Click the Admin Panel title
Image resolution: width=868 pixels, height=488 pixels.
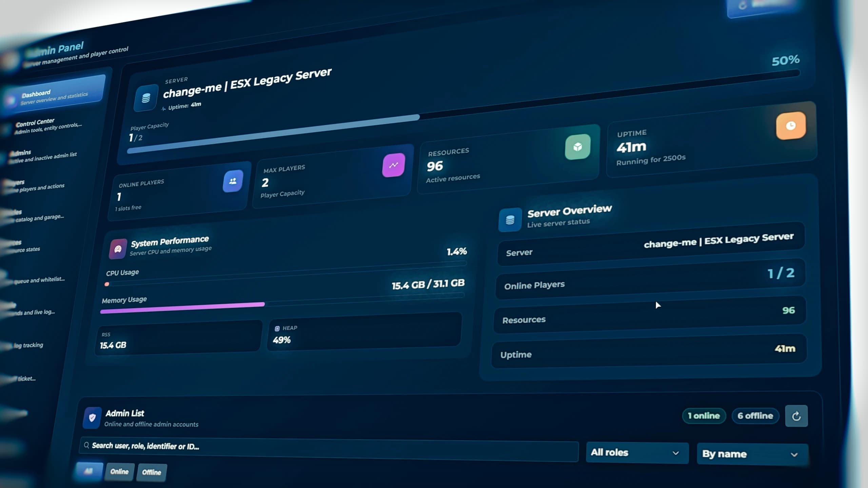point(55,49)
